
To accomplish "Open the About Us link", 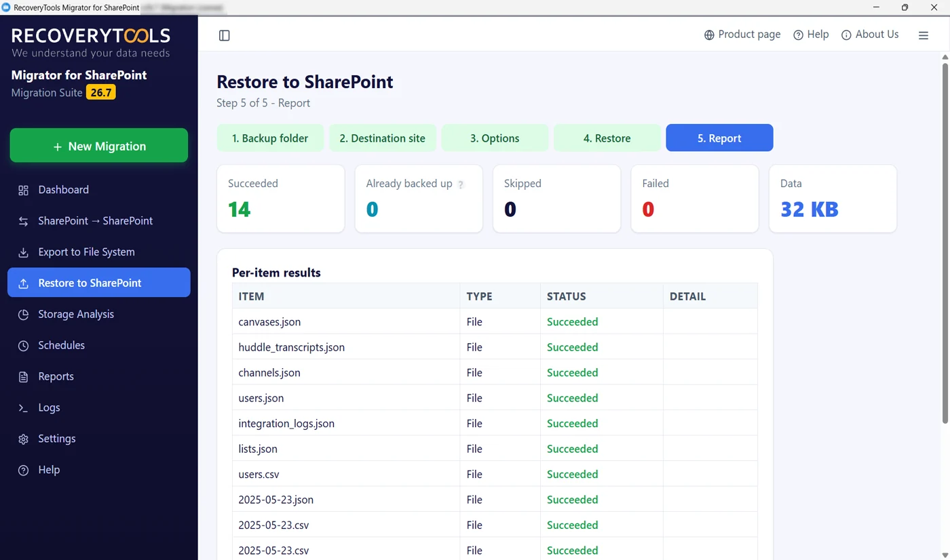I will (870, 35).
